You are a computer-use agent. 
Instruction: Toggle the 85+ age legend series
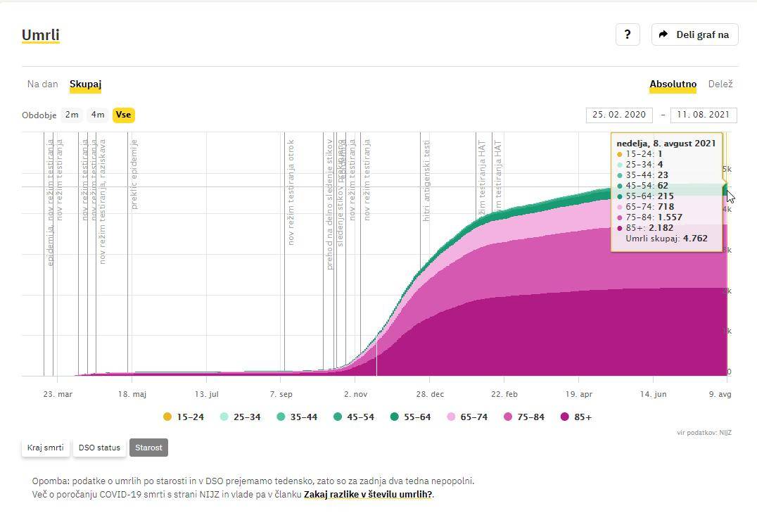coord(576,417)
